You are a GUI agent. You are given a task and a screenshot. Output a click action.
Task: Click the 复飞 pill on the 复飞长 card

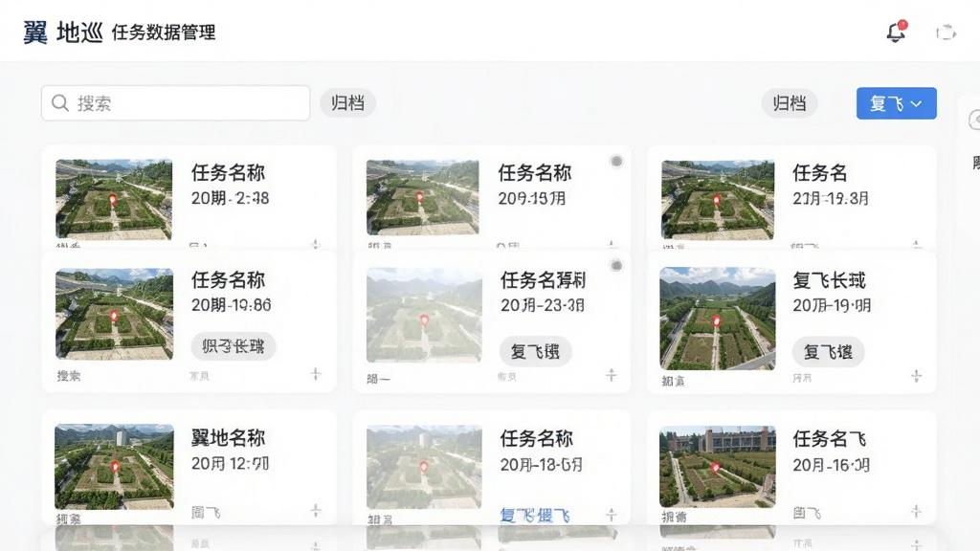click(828, 352)
